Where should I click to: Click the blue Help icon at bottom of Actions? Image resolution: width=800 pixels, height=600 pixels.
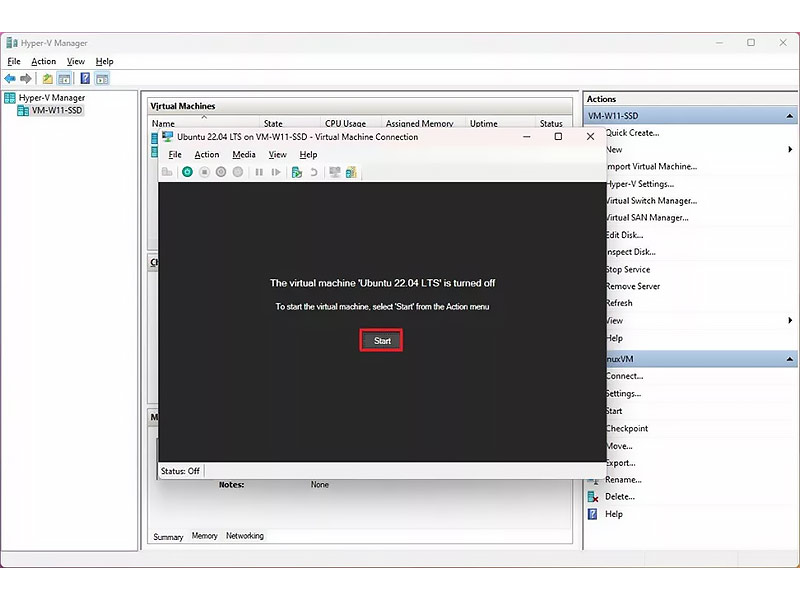pos(593,514)
